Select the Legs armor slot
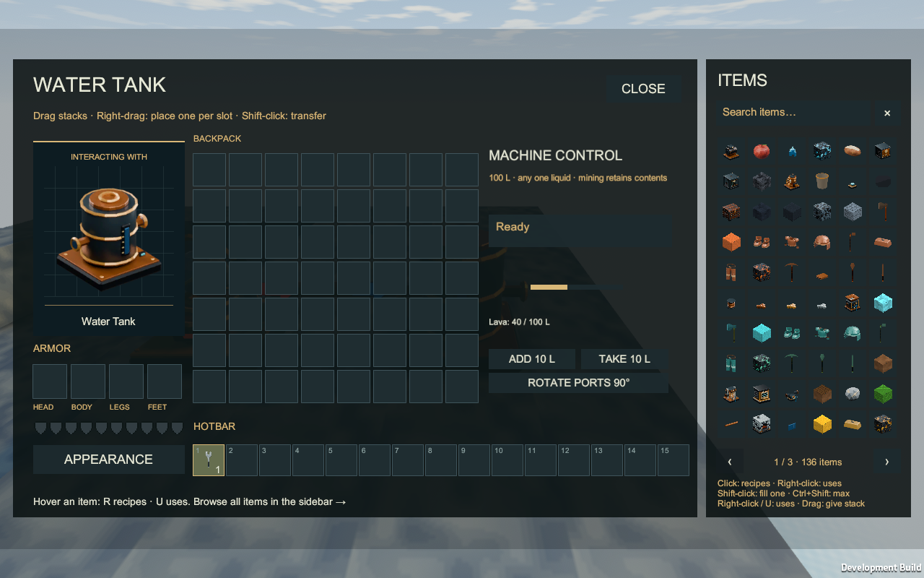This screenshot has height=578, width=924. [126, 381]
